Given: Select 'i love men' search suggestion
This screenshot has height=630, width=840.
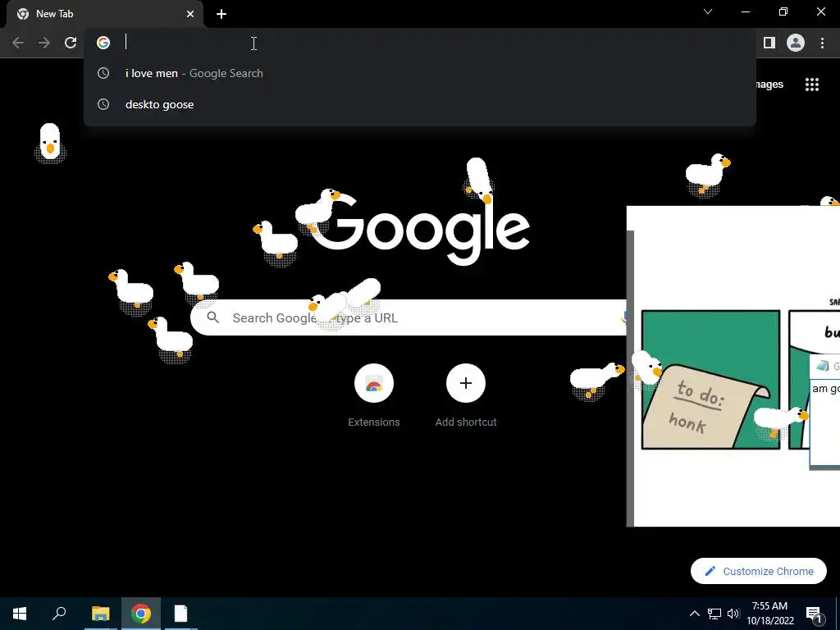Looking at the screenshot, I should point(419,73).
